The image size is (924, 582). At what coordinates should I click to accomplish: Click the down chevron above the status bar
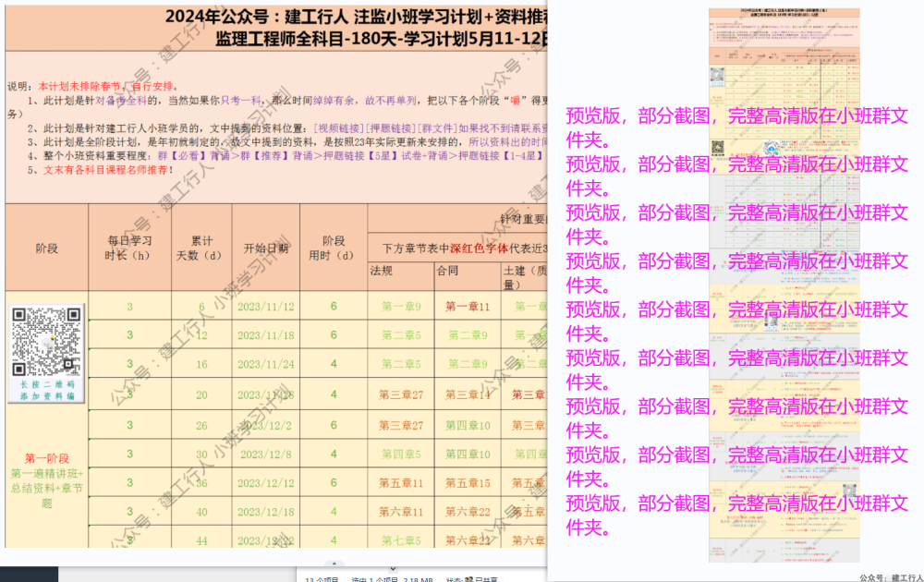[393, 570]
